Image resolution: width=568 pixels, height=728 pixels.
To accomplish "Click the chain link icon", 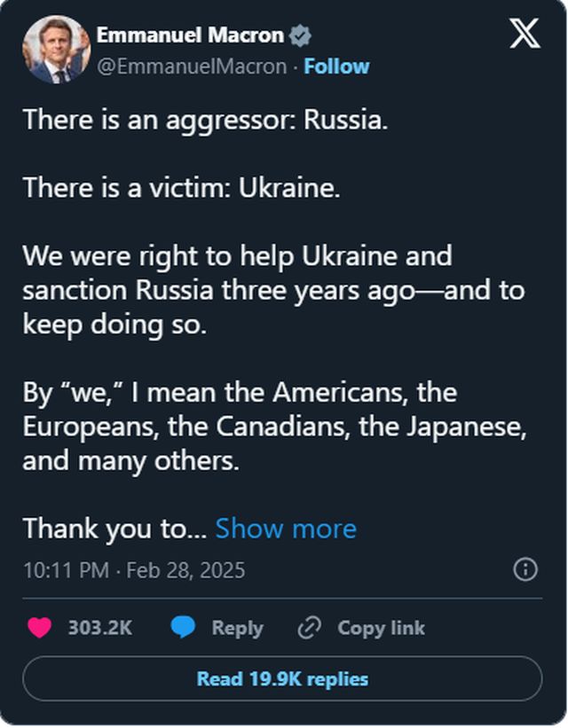I will 309,628.
